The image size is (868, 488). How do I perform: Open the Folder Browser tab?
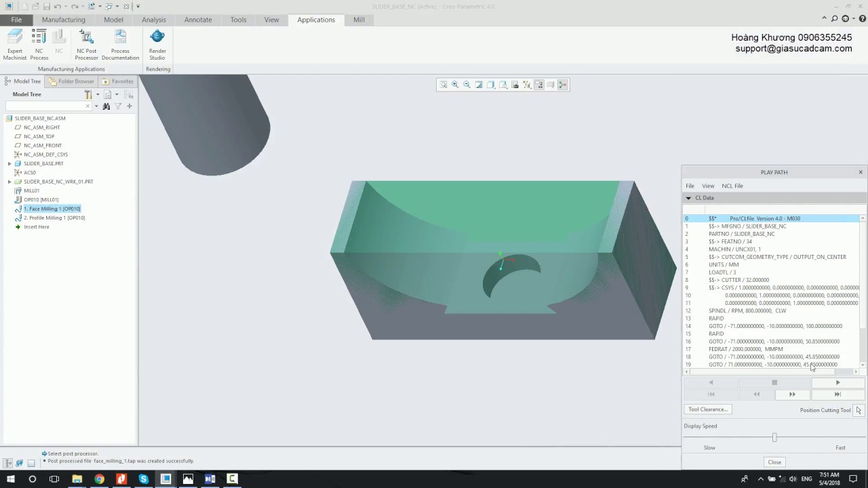(72, 81)
